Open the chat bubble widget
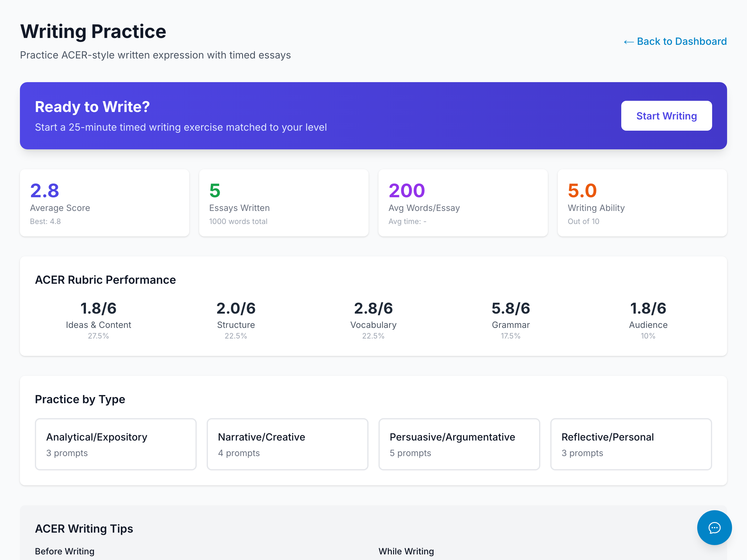Screen dimensions: 747x560 point(714,527)
